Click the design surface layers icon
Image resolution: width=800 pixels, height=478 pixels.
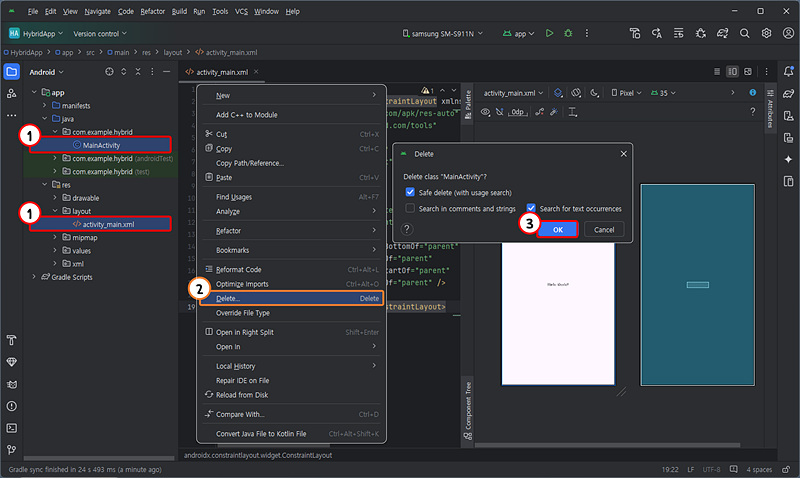[x=558, y=93]
